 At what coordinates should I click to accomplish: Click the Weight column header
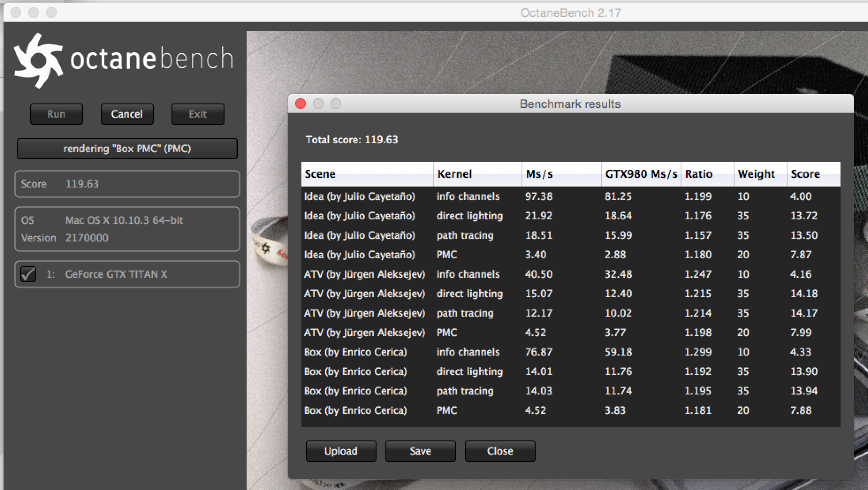click(761, 174)
